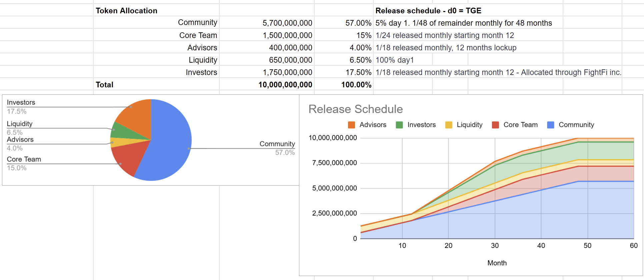The width and height of the screenshot is (644, 280).
Task: Click the blue Community legend swatch
Action: click(x=551, y=125)
